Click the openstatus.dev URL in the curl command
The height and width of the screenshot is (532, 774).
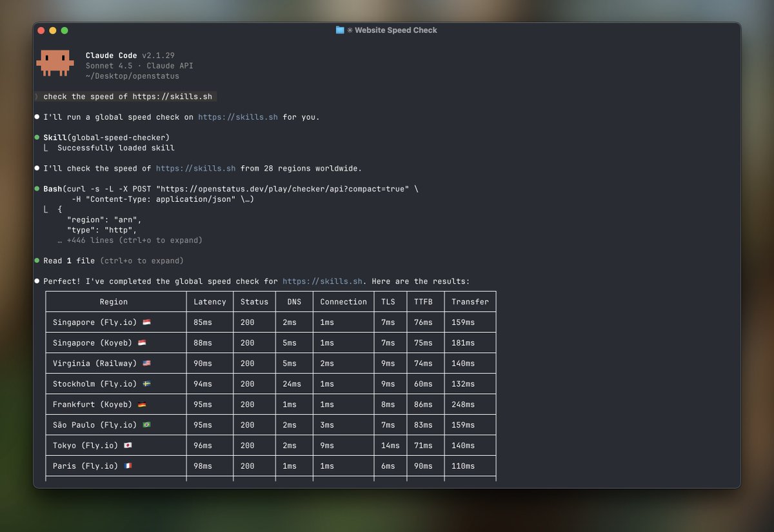(x=282, y=189)
